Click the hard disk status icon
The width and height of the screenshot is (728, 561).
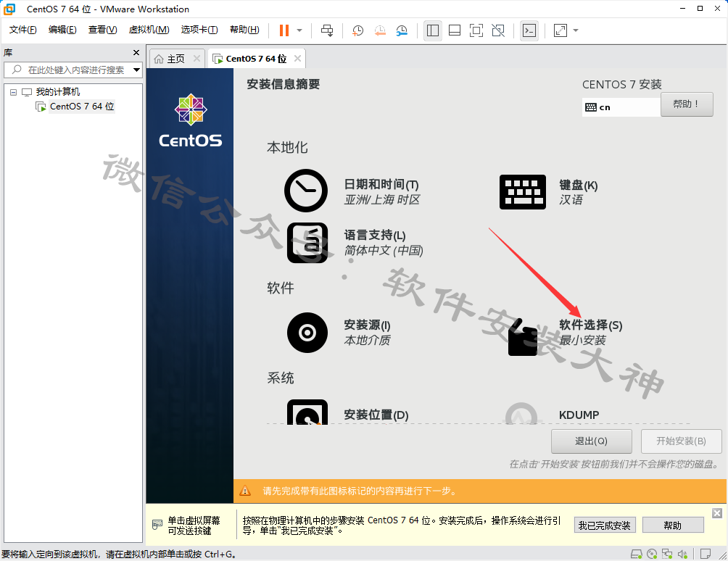pyautogui.click(x=637, y=554)
